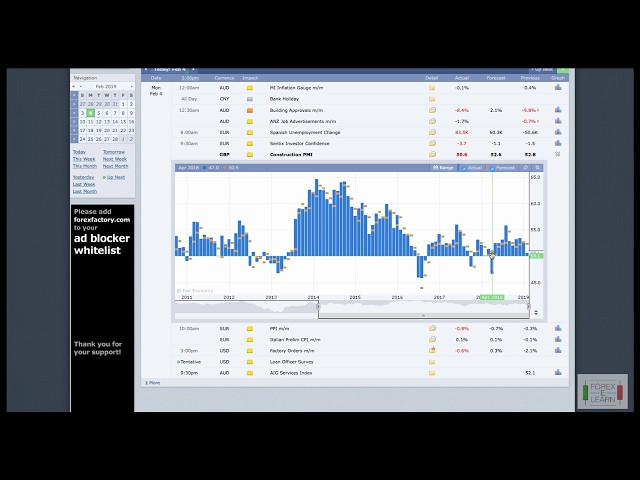The width and height of the screenshot is (640, 480).
Task: Click the This Week link
Action: (84, 159)
